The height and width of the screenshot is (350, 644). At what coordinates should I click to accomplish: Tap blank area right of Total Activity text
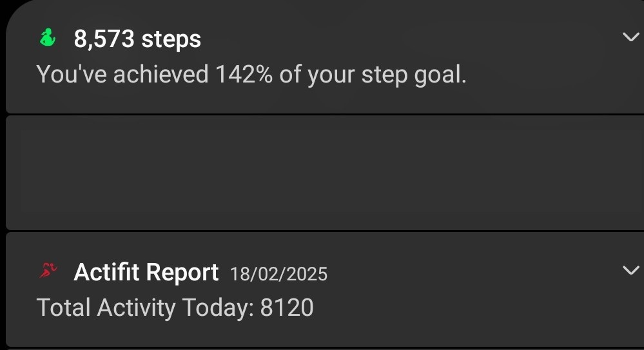coord(473,307)
